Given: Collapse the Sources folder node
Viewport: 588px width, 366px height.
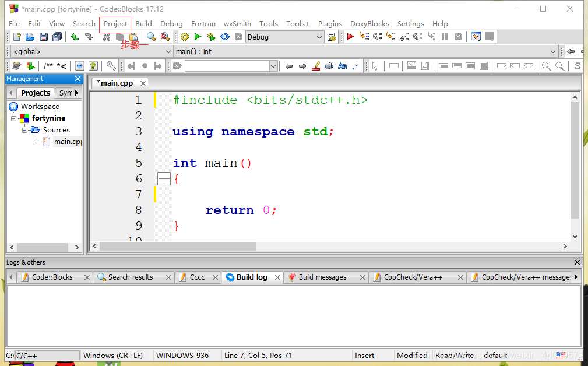Looking at the screenshot, I should [x=24, y=130].
